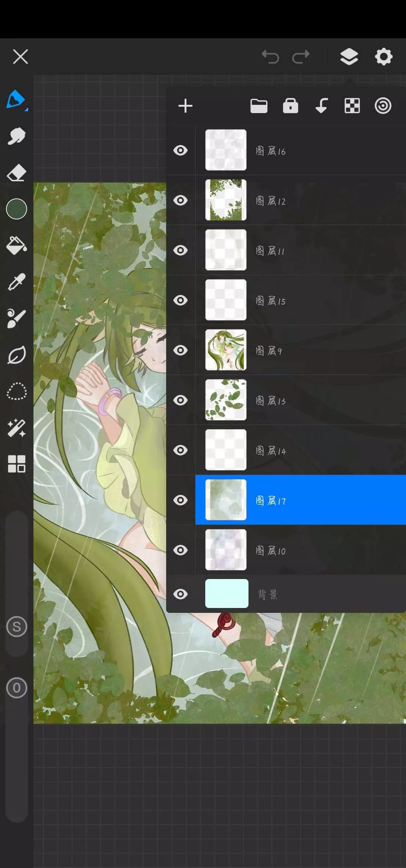Select the 背景 layer label
The width and height of the screenshot is (406, 868).
[268, 594]
